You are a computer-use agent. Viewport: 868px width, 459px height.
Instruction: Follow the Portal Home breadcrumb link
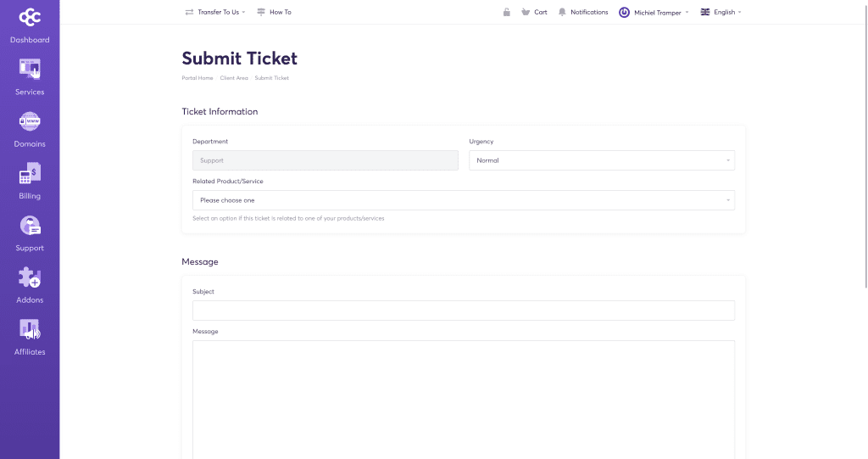197,78
